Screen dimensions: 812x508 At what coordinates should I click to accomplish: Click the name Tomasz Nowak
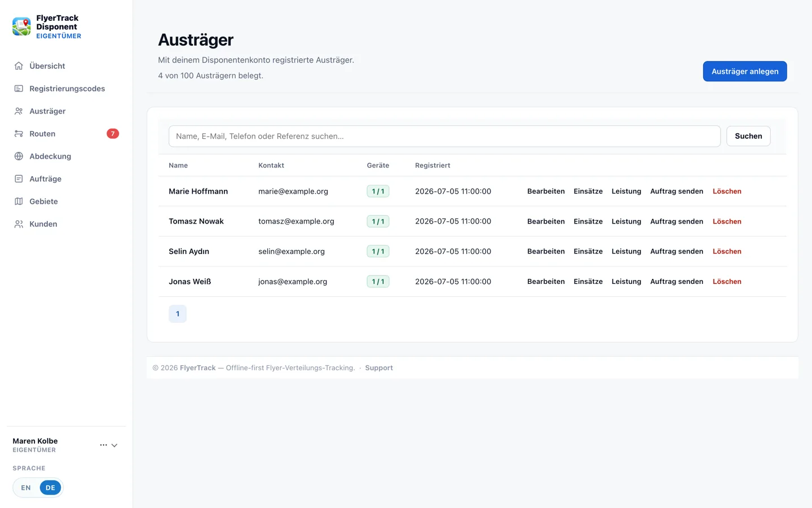pyautogui.click(x=196, y=221)
